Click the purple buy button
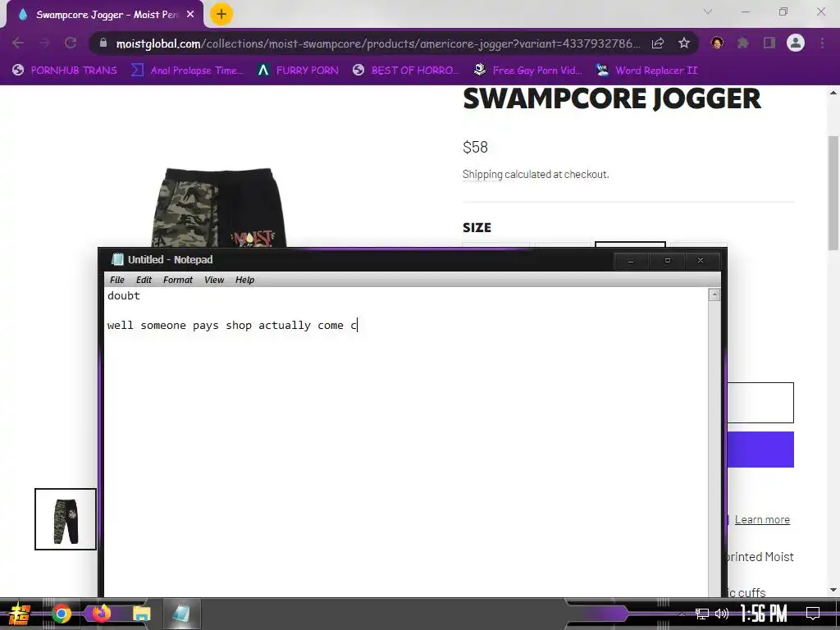 (x=760, y=450)
